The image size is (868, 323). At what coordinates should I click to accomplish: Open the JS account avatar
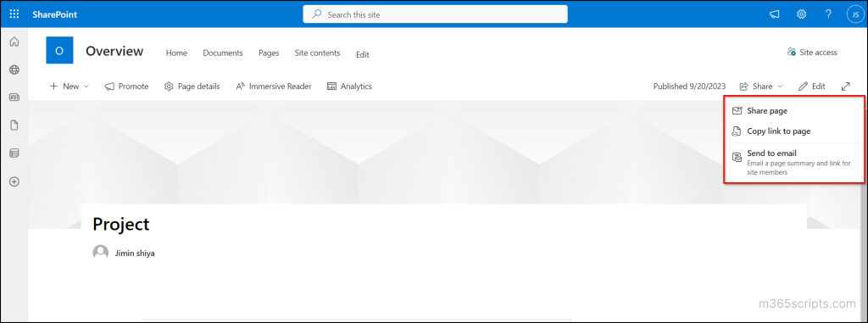854,14
